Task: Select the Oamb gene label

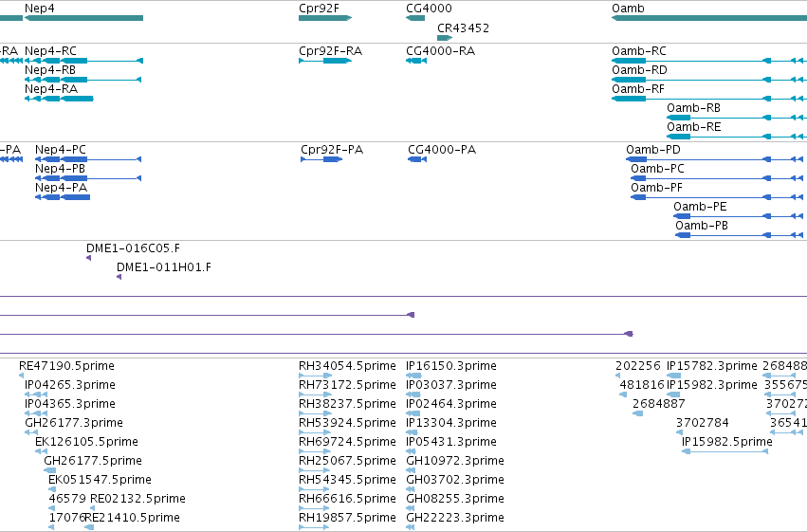Action: click(x=628, y=9)
